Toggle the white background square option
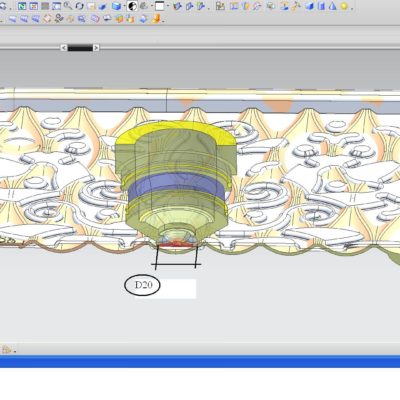The width and height of the screenshot is (400, 400). coord(160,6)
